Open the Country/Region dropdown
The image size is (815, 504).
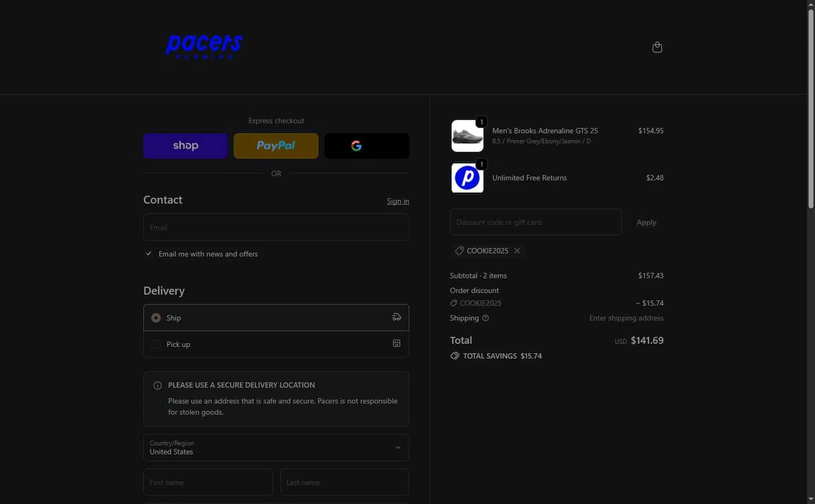(276, 447)
